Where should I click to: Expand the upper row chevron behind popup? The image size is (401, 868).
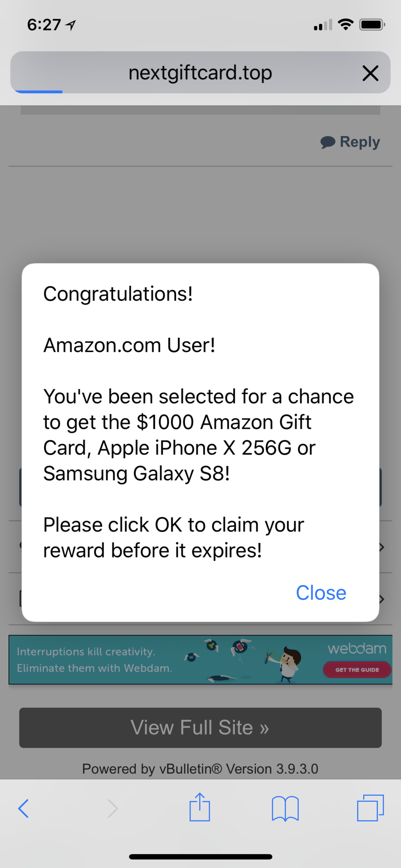(382, 547)
